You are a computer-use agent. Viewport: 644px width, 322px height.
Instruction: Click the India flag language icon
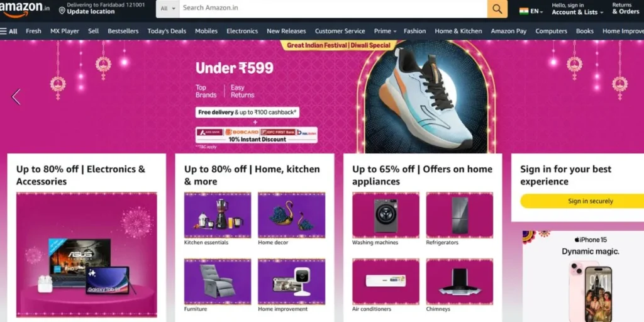click(x=524, y=11)
